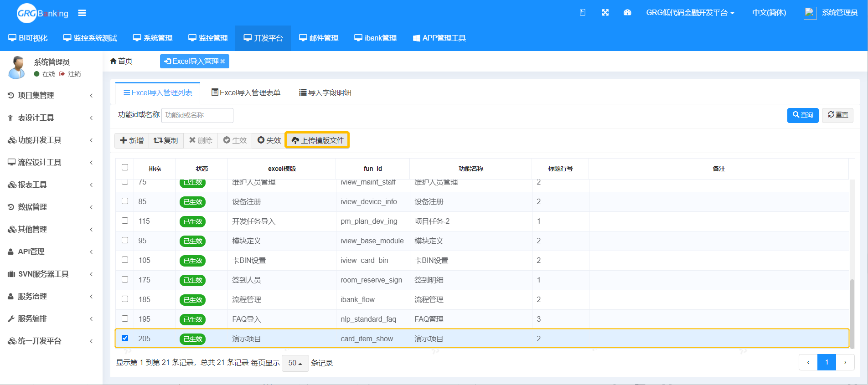Open the 统一开发平台 sidebar menu
The image size is (868, 385).
51,341
